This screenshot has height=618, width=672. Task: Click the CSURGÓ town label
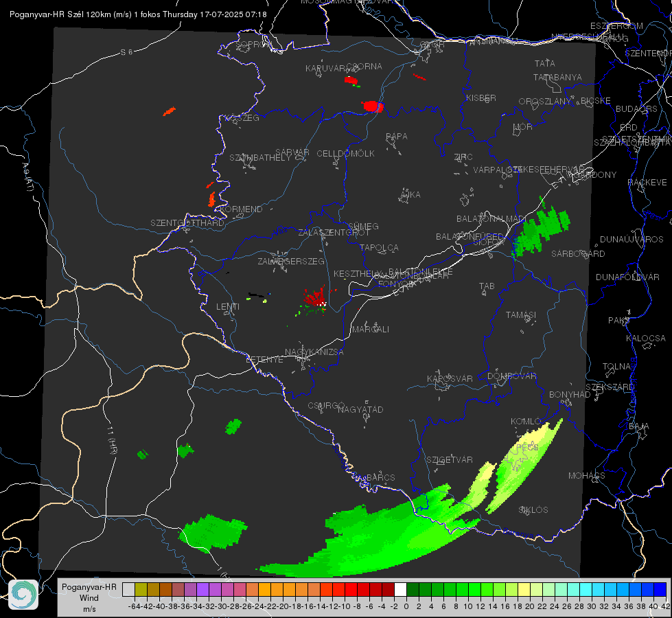click(326, 406)
